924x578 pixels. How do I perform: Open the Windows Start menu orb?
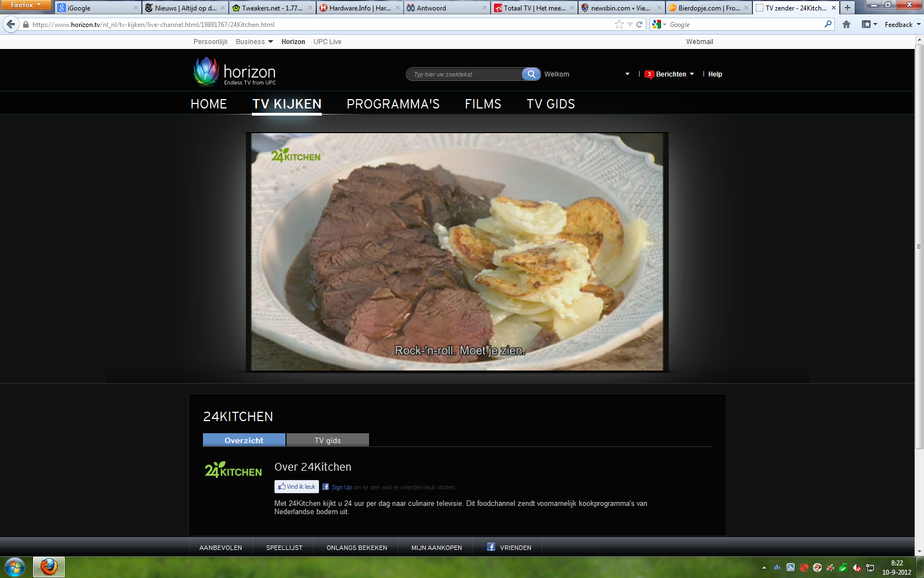(14, 567)
